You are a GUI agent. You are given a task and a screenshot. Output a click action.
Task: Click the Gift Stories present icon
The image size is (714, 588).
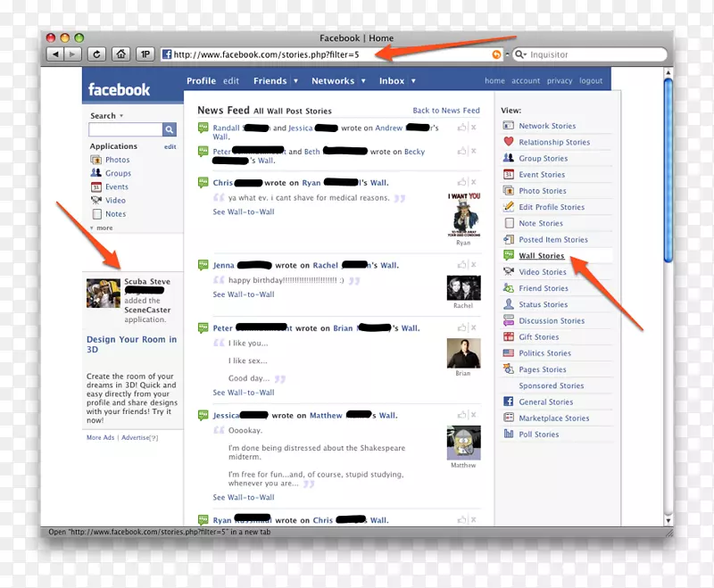pyautogui.click(x=509, y=336)
